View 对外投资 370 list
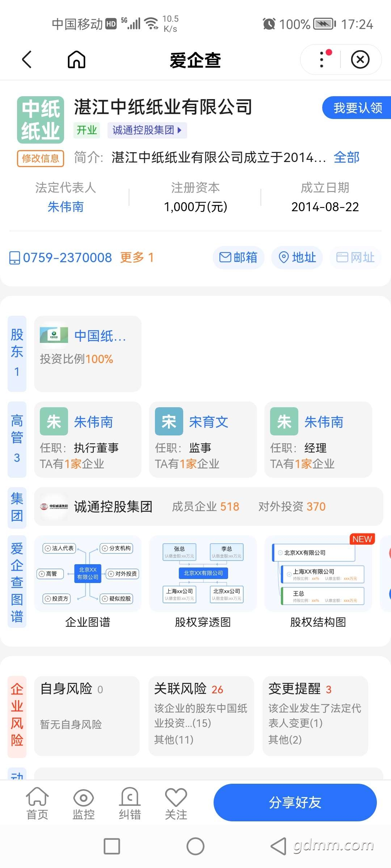 click(x=292, y=507)
